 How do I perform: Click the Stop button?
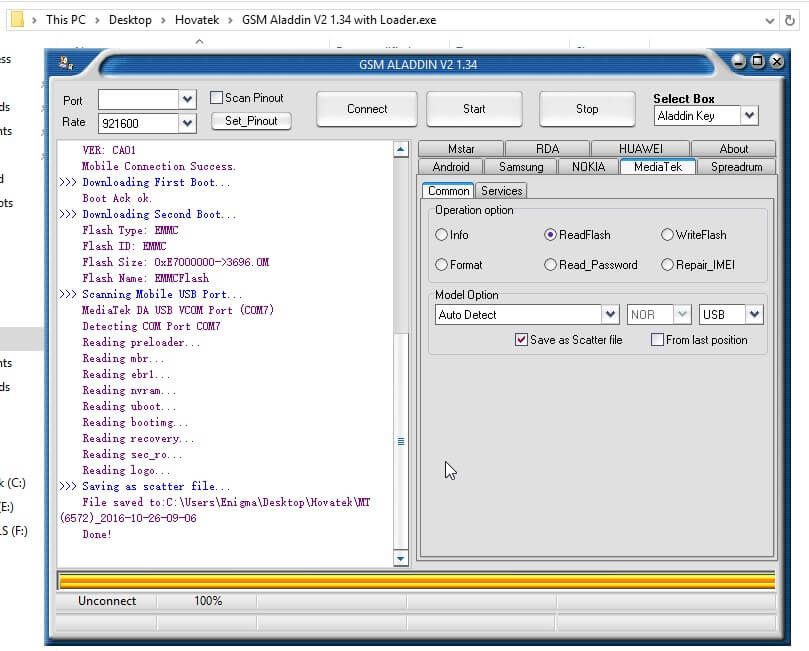click(587, 109)
